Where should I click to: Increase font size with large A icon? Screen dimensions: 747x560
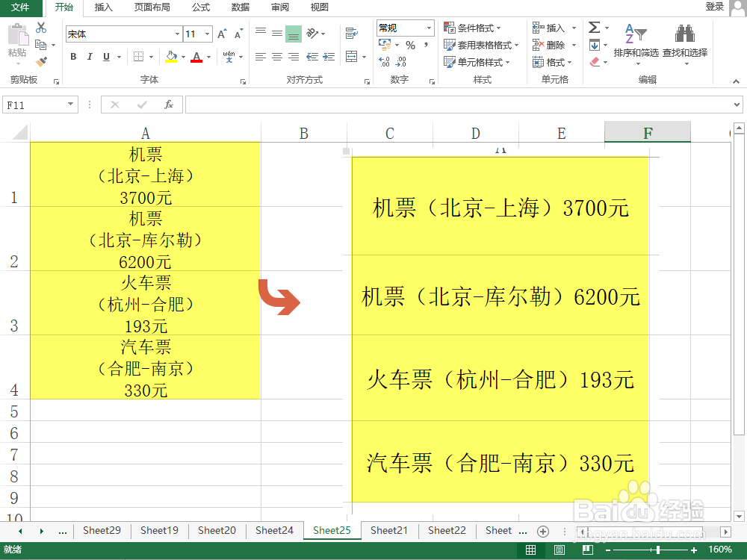click(x=222, y=34)
